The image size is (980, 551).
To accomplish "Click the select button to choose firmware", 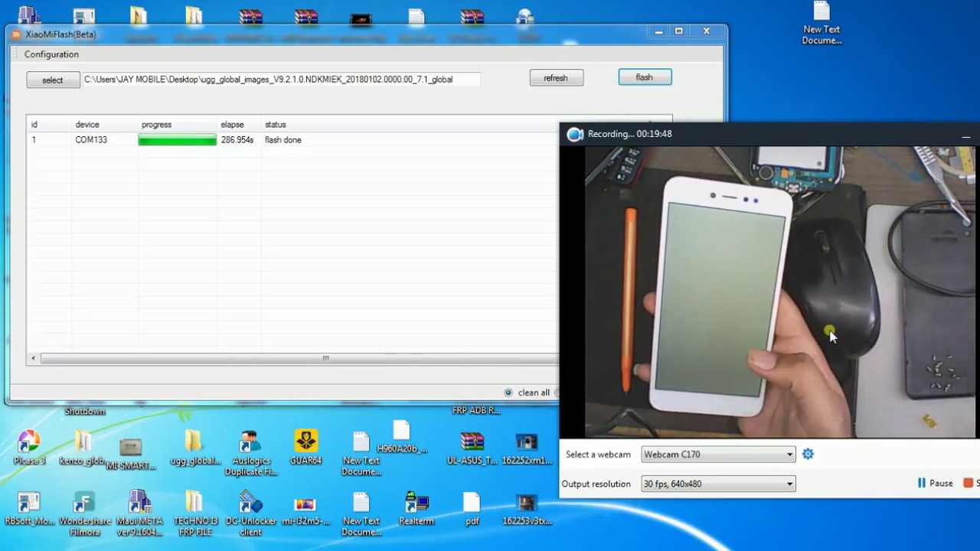I will tap(53, 80).
